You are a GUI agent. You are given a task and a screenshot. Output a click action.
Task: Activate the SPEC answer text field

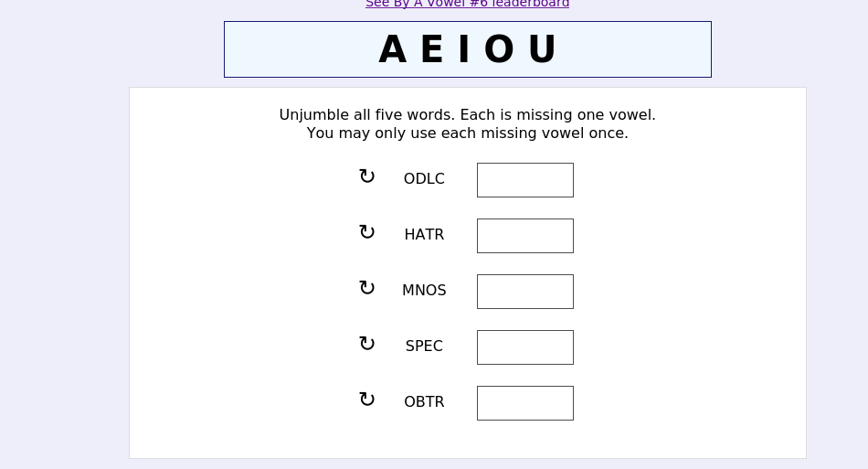pos(525,347)
